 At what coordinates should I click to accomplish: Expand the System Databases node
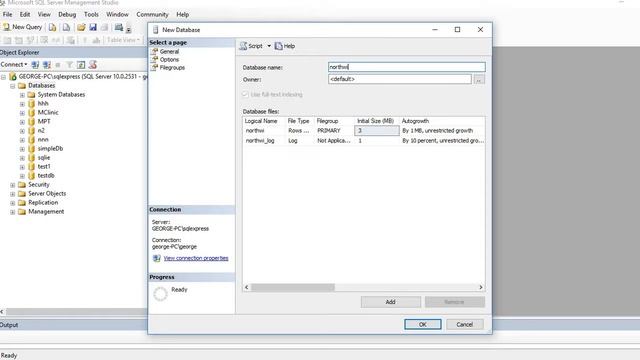(22, 95)
